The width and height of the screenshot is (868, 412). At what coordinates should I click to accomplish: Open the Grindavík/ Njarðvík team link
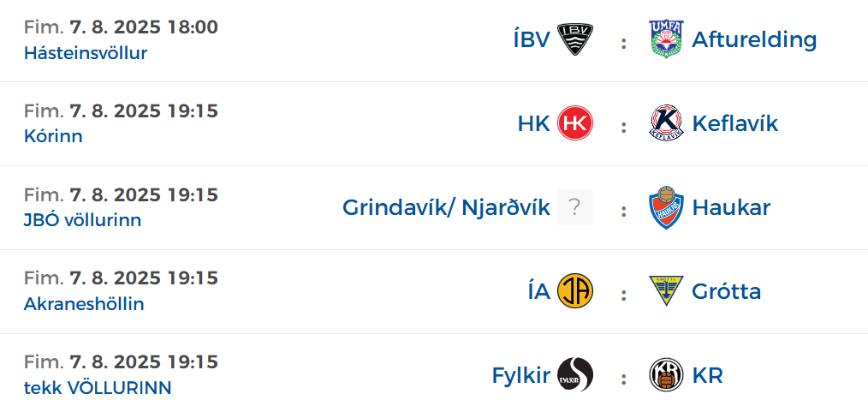(446, 207)
